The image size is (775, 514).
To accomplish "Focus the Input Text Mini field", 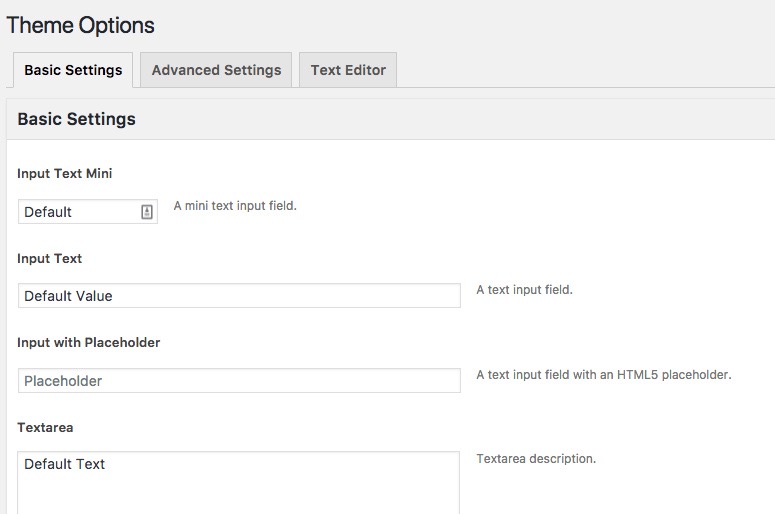I will point(80,212).
